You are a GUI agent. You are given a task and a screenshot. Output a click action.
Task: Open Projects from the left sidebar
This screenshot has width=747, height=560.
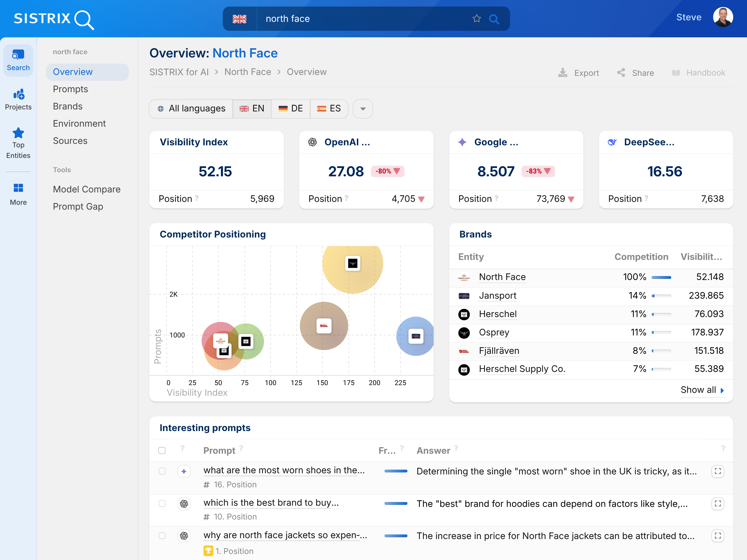coord(18,100)
